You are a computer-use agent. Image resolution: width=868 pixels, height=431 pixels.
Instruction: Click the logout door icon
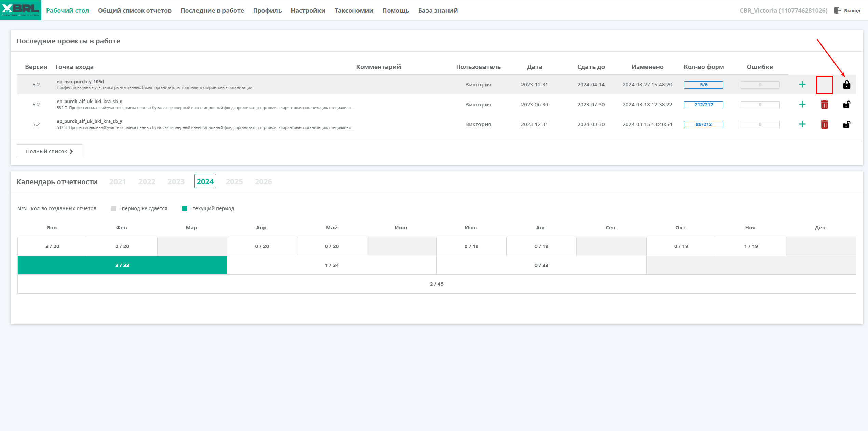pyautogui.click(x=837, y=11)
